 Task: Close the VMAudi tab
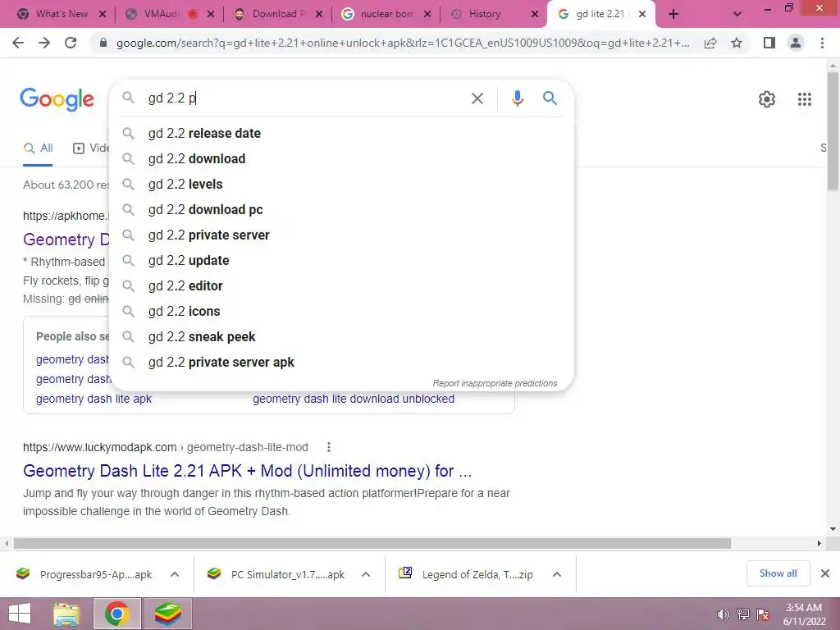point(211,15)
